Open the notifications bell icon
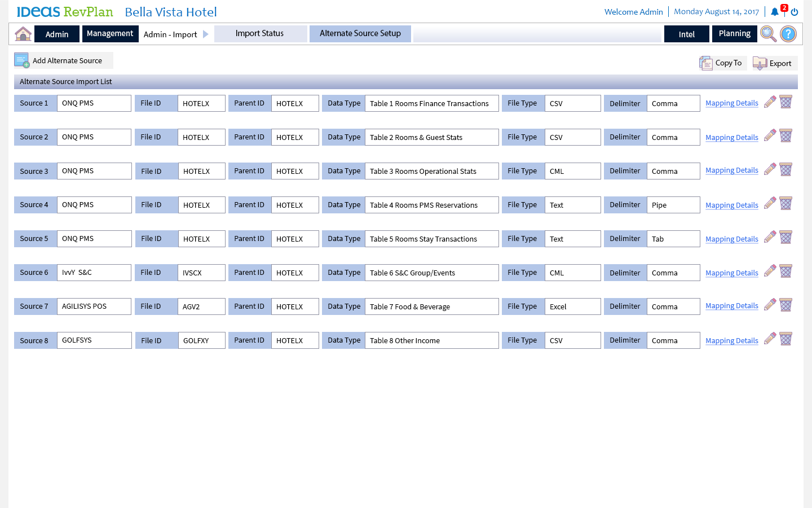 click(775, 12)
